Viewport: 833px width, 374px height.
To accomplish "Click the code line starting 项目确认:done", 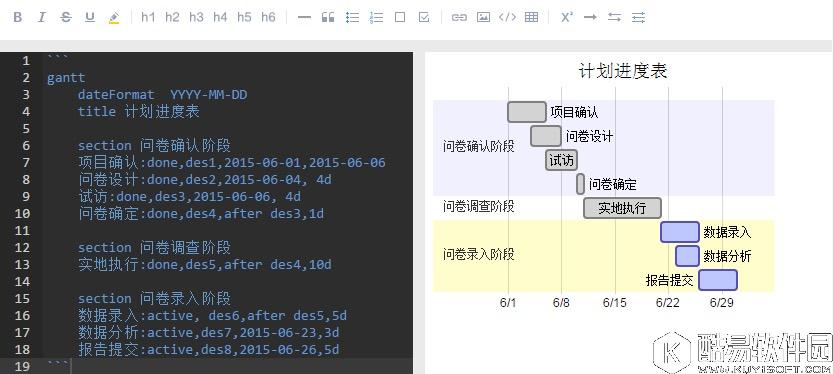I will (232, 163).
